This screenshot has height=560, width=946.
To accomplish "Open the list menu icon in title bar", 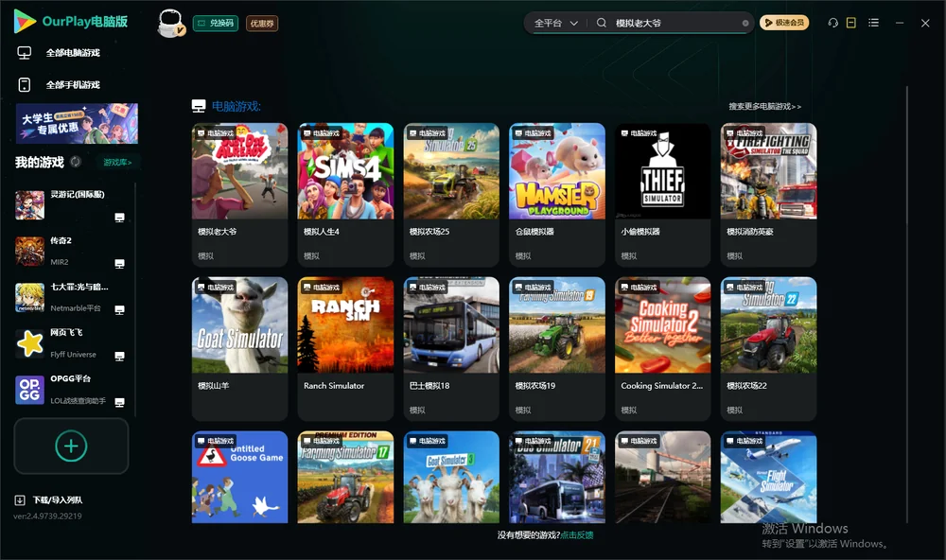I will 873,23.
